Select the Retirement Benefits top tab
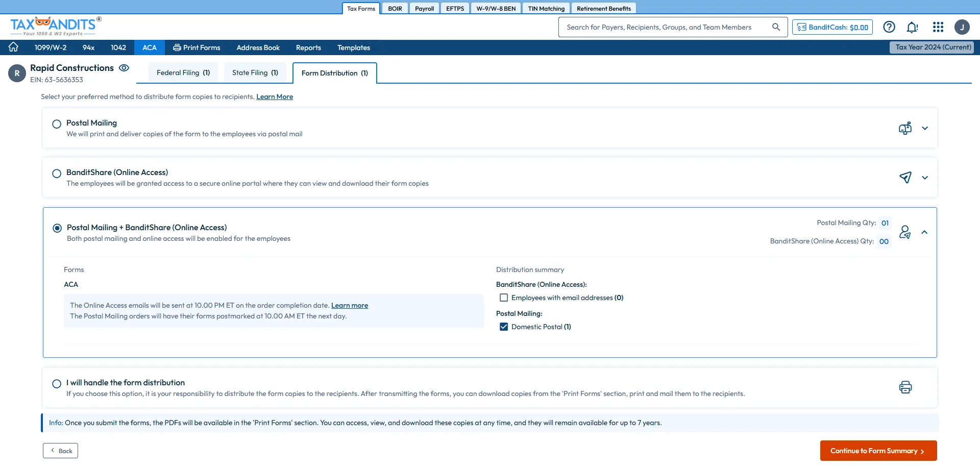This screenshot has height=469, width=980. coord(604,9)
